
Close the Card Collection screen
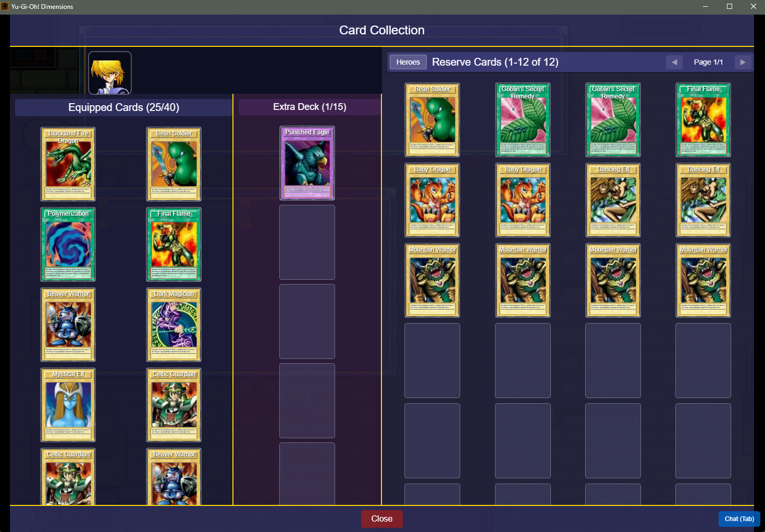point(382,519)
